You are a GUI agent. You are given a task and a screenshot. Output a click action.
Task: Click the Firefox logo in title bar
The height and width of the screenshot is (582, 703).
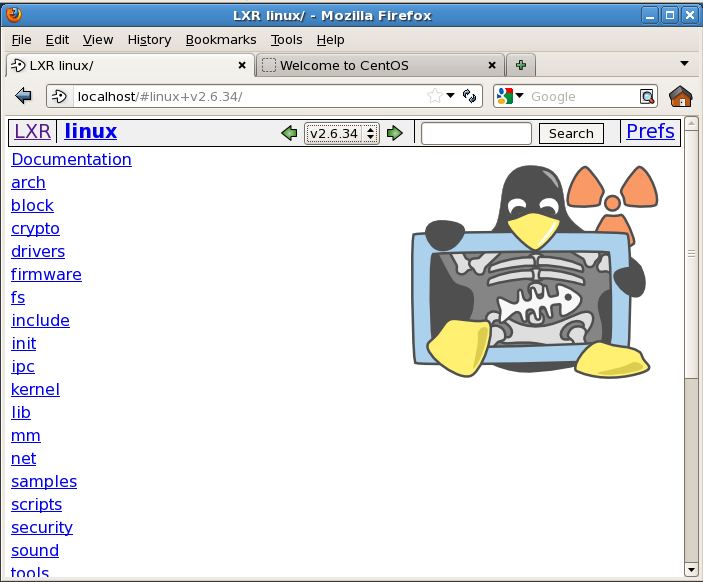(x=14, y=15)
